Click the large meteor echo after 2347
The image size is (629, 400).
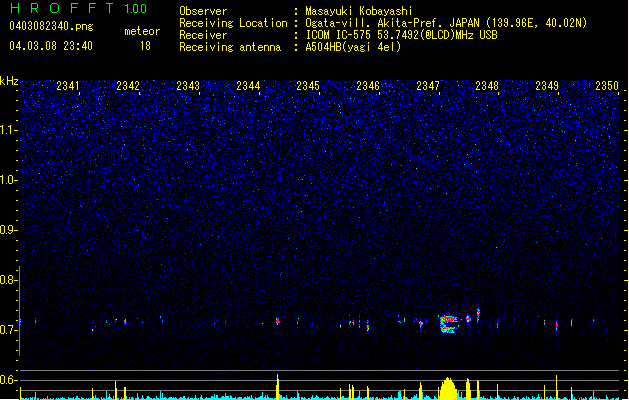click(448, 324)
